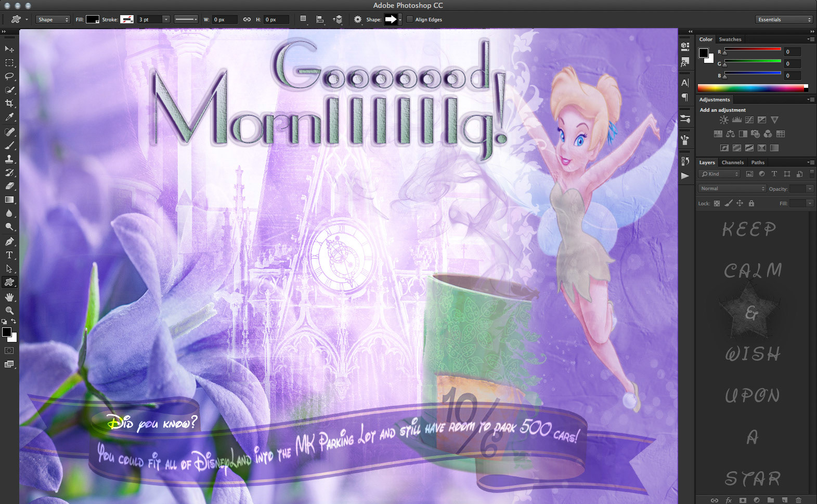Add a Photo Filter adjustment
Viewport: 817px width, 504px height.
(755, 134)
